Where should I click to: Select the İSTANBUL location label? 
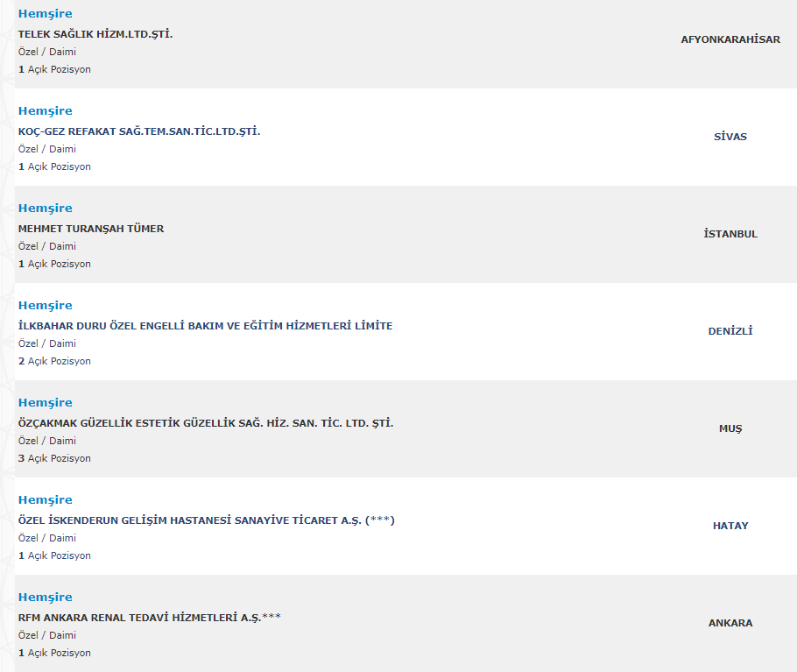click(x=730, y=234)
